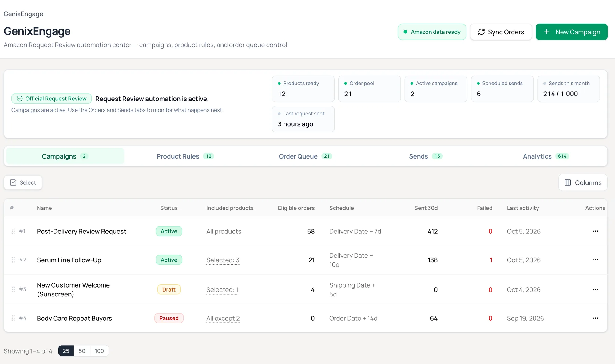This screenshot has height=364, width=615.
Task: Click the Paused status badge
Action: (169, 318)
